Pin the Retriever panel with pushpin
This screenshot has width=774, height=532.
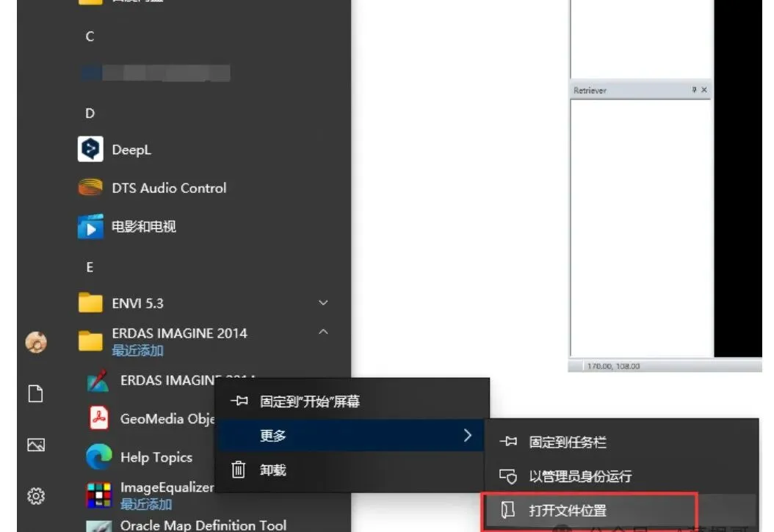[x=694, y=90]
